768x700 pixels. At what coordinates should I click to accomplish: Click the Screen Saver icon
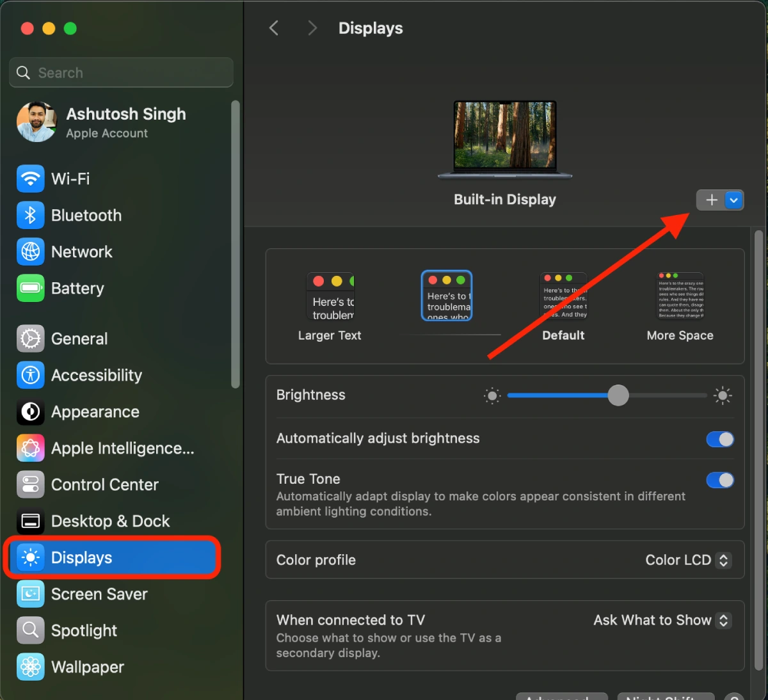[x=31, y=594]
